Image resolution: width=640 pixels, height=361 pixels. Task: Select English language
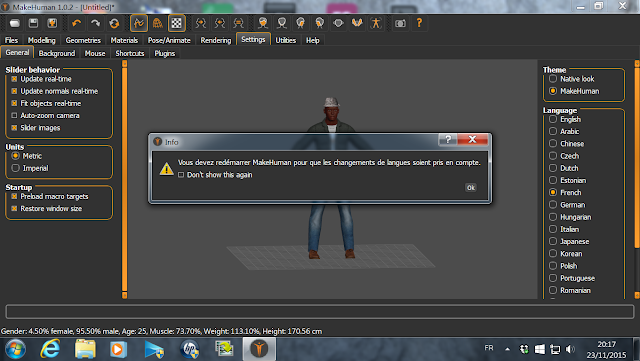click(553, 119)
